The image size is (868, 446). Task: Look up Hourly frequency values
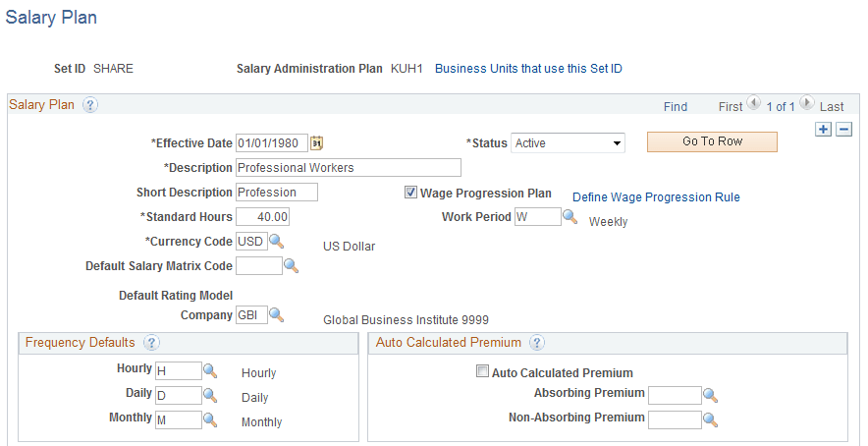210,370
